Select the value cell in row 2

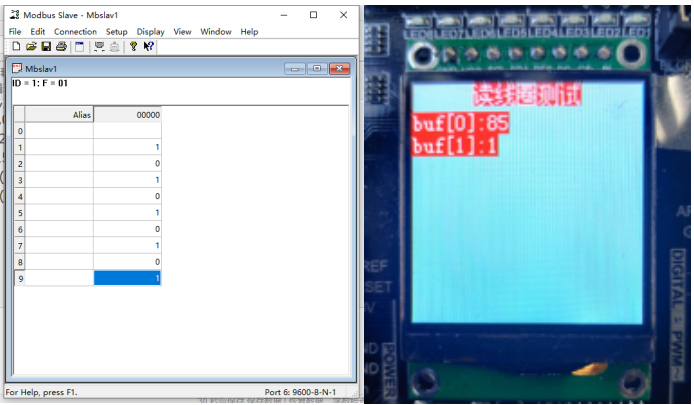pyautogui.click(x=127, y=163)
